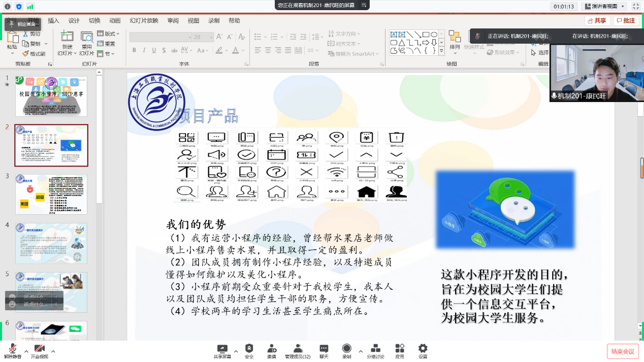Click the Select (选择) cursor icon
Screen dimensions: 644x362
tap(533, 52)
